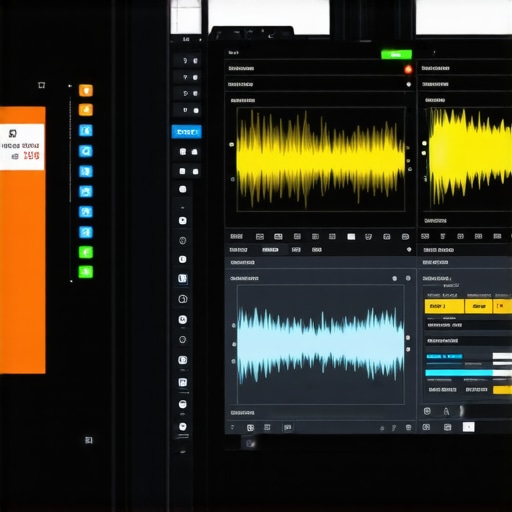Toggle the left dot in the cyan waveform panel header

(x=395, y=278)
